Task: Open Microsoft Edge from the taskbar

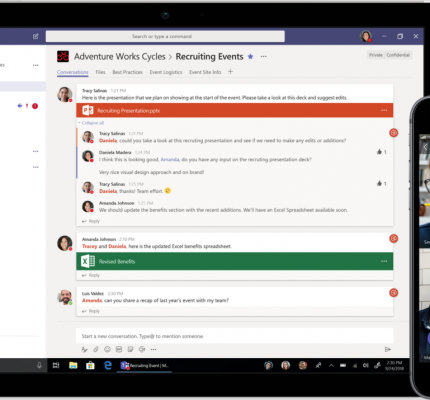Action: click(108, 365)
